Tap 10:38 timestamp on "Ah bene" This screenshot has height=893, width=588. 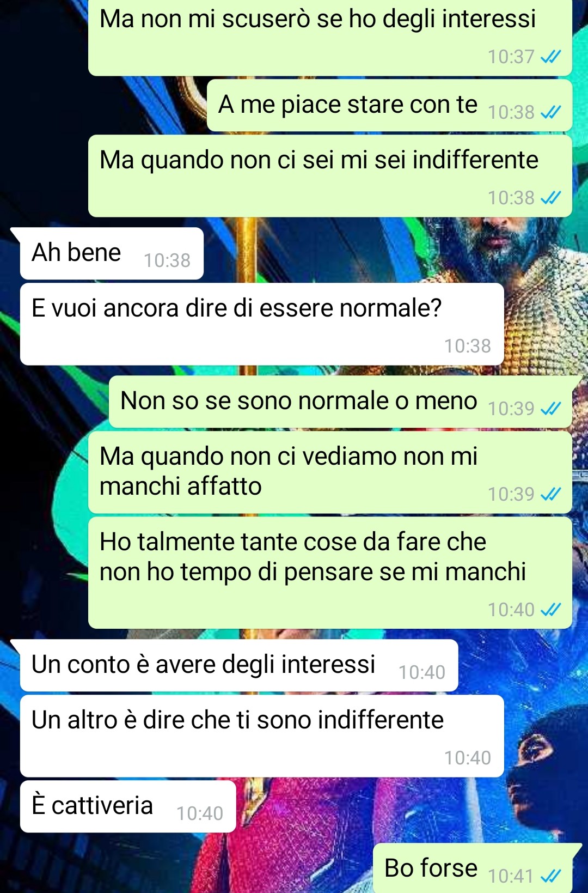point(167,260)
